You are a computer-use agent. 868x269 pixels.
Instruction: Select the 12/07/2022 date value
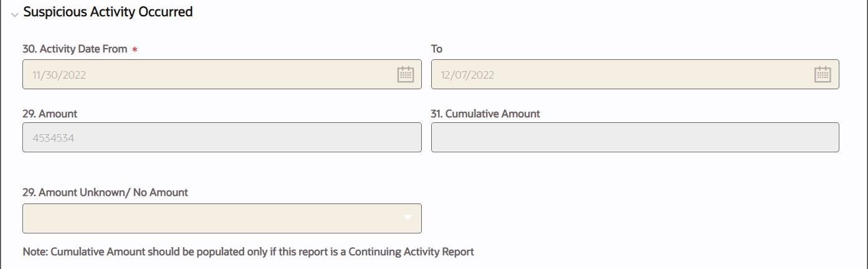click(467, 75)
